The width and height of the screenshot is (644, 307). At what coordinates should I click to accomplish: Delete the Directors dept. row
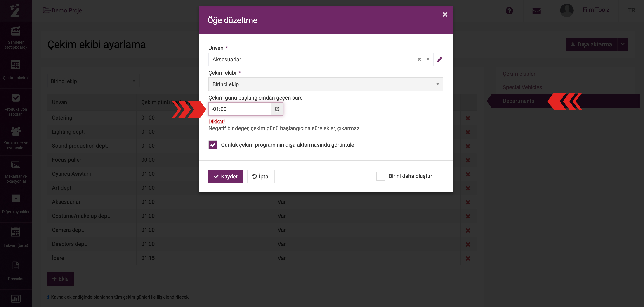click(468, 244)
